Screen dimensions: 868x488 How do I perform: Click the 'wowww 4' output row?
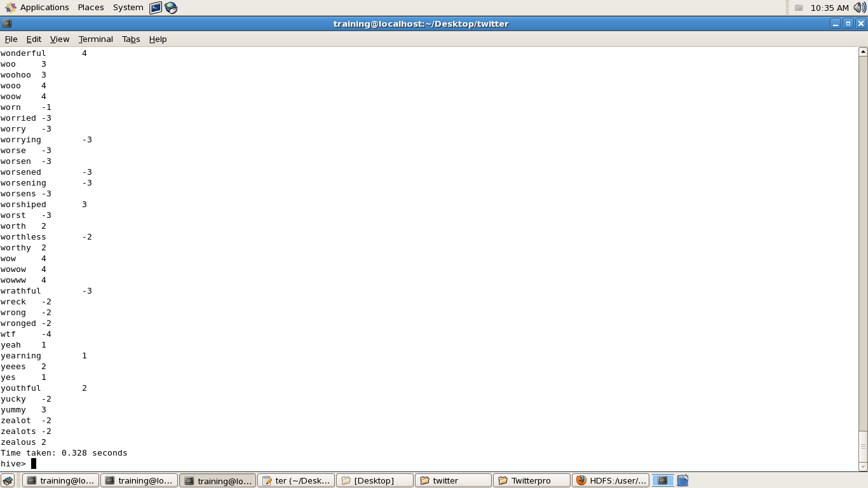coord(24,280)
